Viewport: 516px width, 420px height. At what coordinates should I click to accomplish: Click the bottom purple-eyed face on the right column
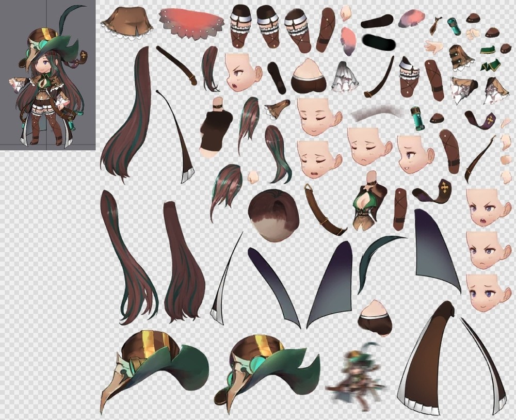485,292
